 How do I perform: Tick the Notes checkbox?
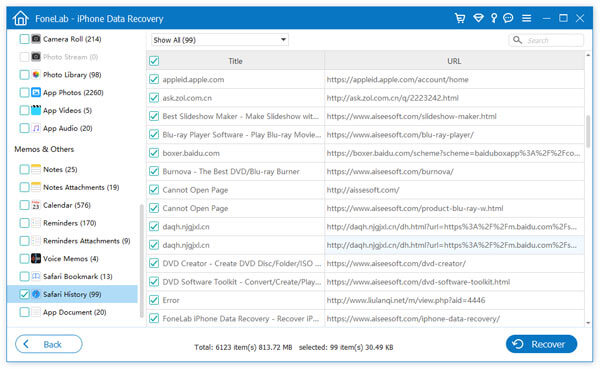[24, 169]
